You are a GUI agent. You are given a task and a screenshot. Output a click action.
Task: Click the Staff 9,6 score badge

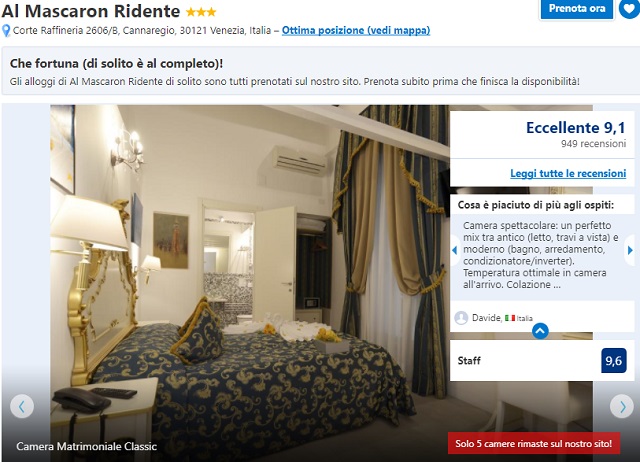coord(613,361)
